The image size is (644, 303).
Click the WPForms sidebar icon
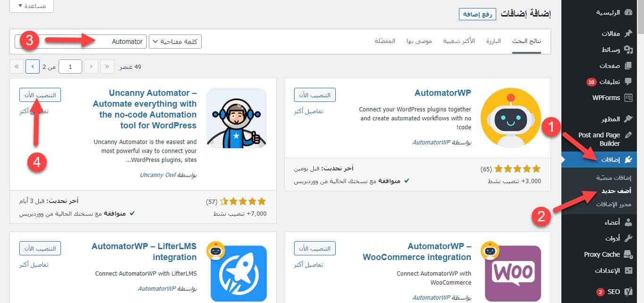[x=628, y=98]
